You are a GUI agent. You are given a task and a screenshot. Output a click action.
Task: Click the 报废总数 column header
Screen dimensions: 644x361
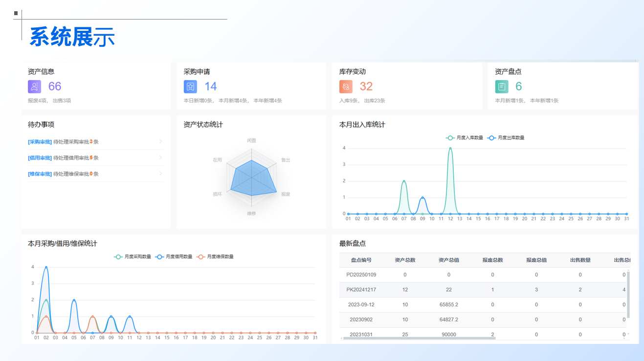pyautogui.click(x=492, y=260)
